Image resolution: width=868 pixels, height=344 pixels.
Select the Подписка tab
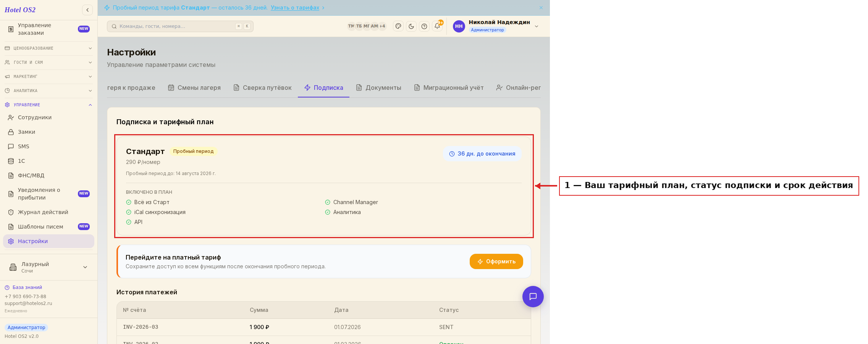(x=323, y=88)
